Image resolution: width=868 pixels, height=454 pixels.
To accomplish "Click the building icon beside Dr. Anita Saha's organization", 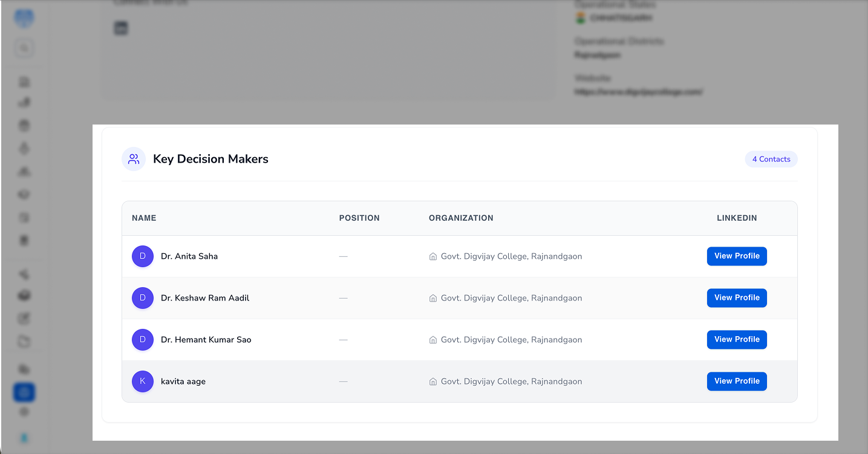I will pos(432,256).
